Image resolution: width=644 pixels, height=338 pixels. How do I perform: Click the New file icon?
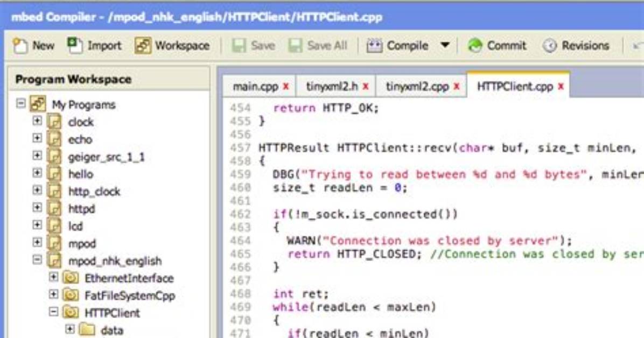pos(20,46)
